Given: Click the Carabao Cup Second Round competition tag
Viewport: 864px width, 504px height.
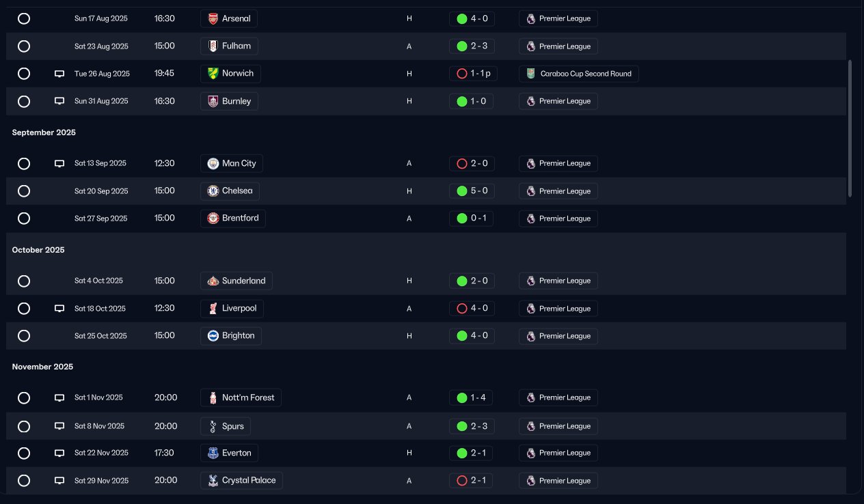Looking at the screenshot, I should click(x=579, y=74).
